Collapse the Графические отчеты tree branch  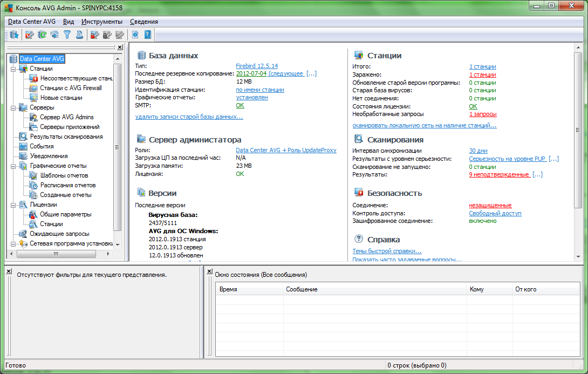13,166
